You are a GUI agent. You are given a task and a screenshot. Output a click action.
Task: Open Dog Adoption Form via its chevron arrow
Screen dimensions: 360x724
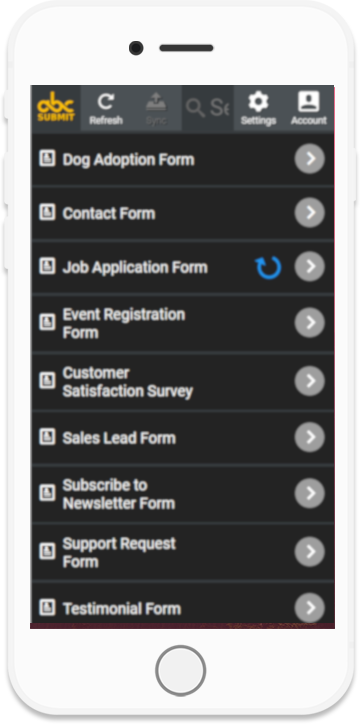pos(310,159)
